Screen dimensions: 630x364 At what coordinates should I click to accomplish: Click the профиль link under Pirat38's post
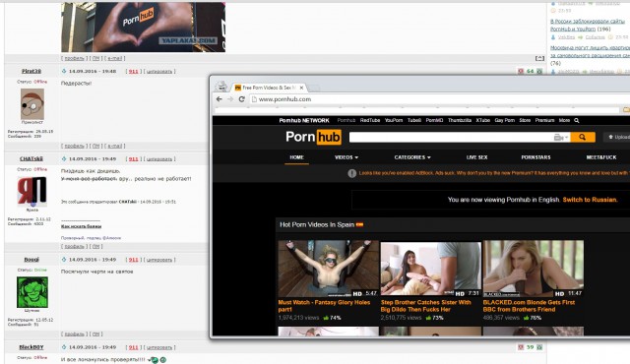coord(75,146)
